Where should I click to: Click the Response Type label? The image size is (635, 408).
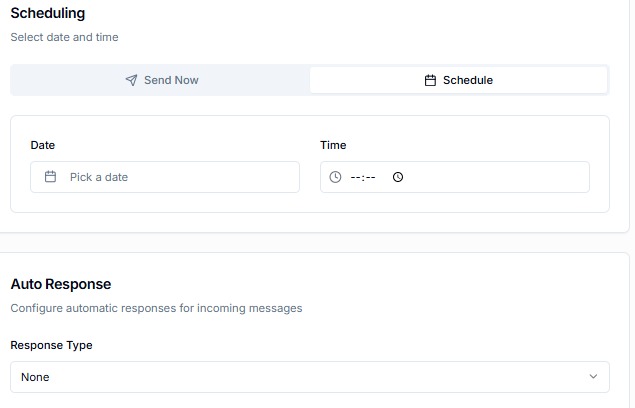[51, 345]
